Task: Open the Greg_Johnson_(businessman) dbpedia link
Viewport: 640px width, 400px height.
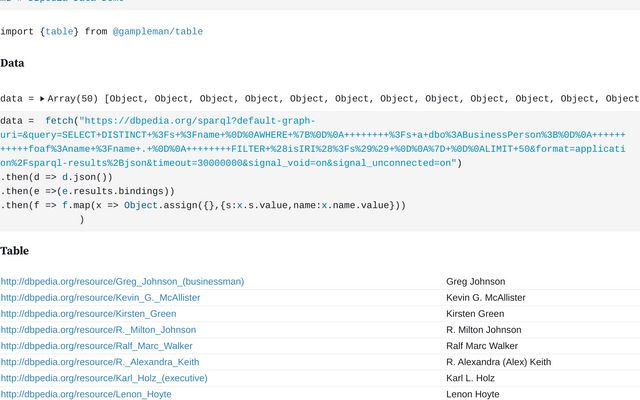Action: 122,282
